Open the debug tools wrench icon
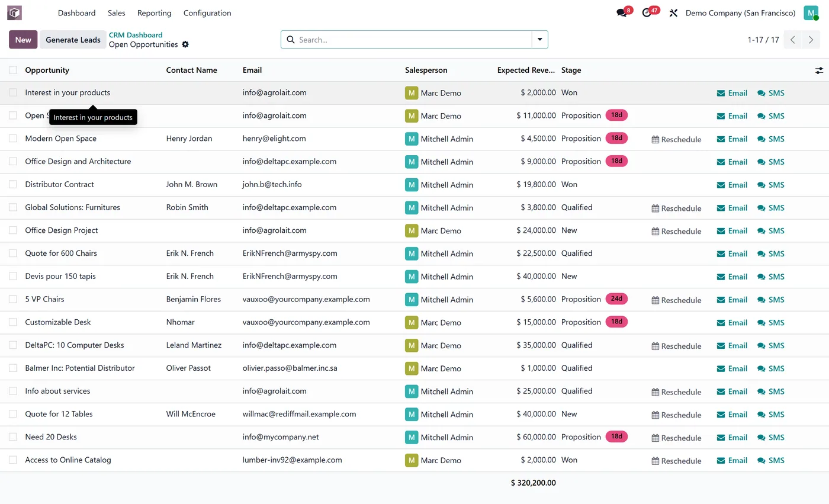The image size is (829, 504). 673,13
